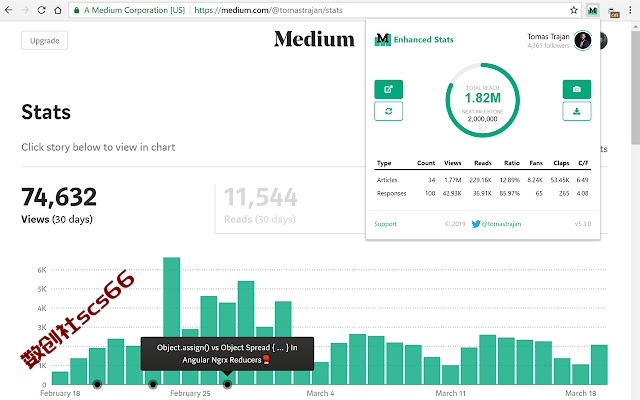
Task: Click the Stats page heading
Action: click(x=46, y=112)
